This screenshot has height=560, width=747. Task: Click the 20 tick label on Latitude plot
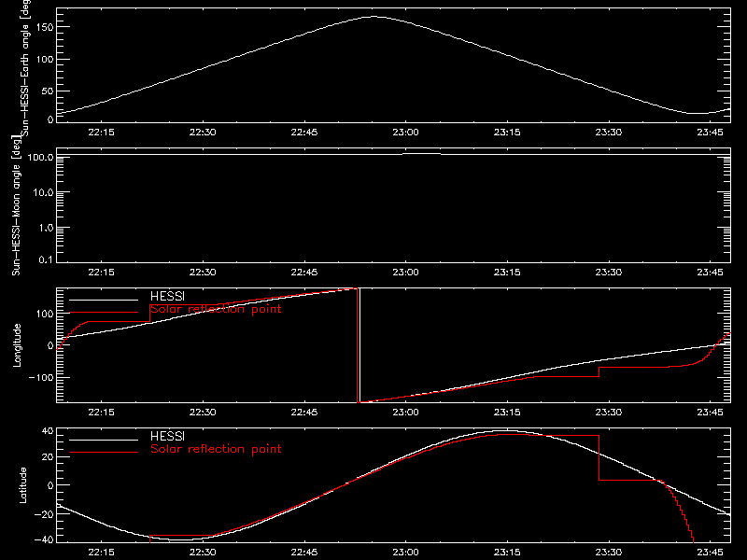[x=48, y=456]
